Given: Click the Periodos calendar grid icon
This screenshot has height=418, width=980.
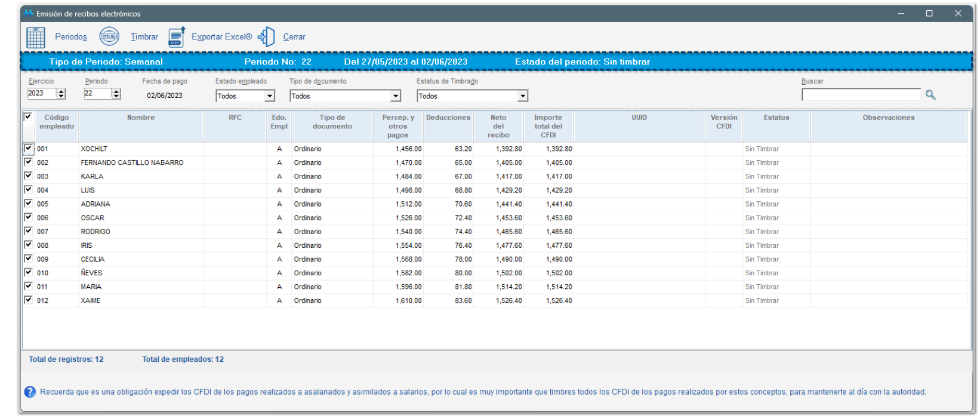Looking at the screenshot, I should click(x=36, y=37).
